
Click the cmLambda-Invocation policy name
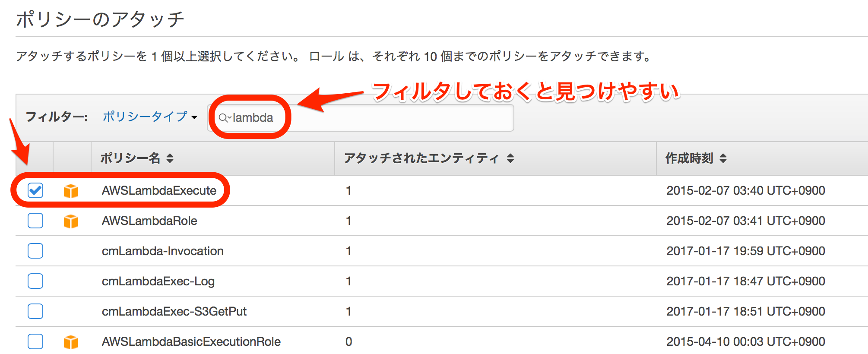[x=162, y=251]
